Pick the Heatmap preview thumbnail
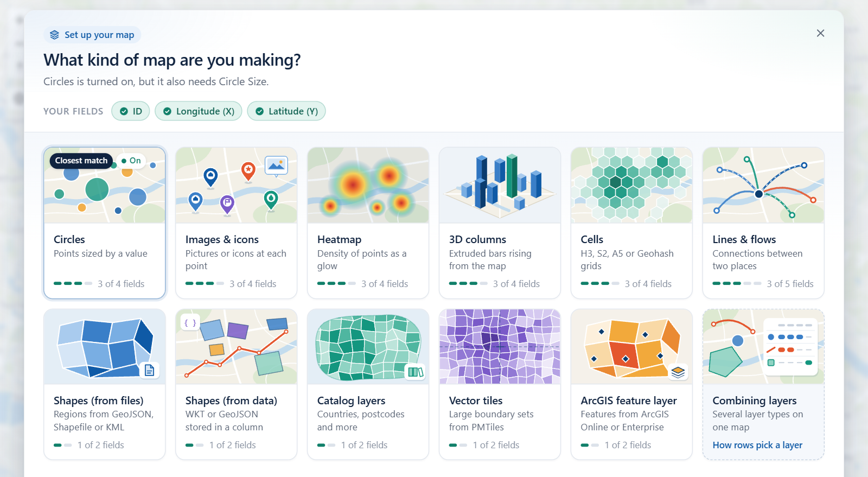The height and width of the screenshot is (477, 868). [368, 185]
